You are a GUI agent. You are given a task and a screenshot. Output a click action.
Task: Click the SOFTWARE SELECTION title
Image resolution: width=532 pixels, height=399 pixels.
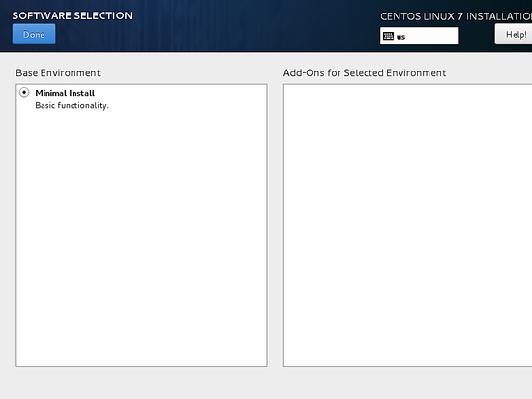(73, 15)
